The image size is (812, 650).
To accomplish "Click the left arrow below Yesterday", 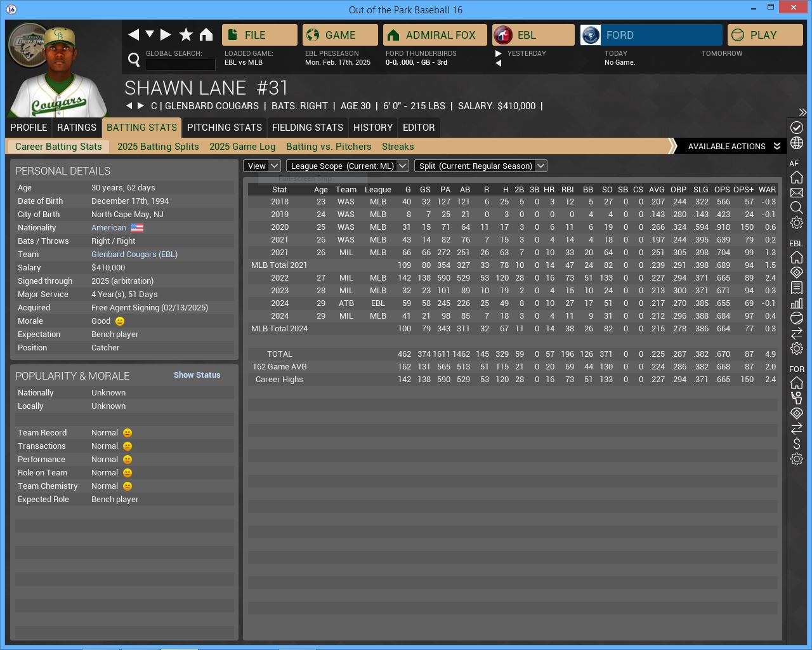I will (499, 63).
